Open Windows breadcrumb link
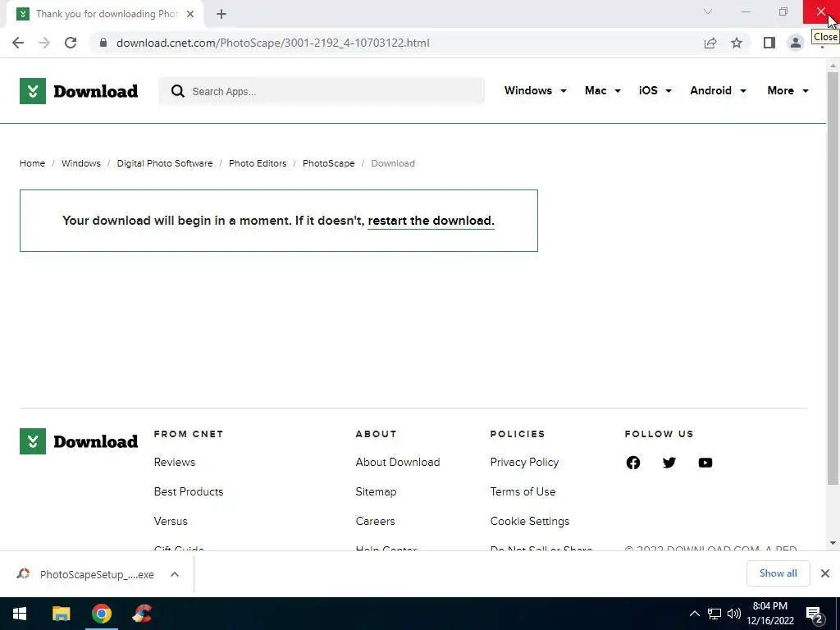Viewport: 840px width, 630px height. (81, 163)
